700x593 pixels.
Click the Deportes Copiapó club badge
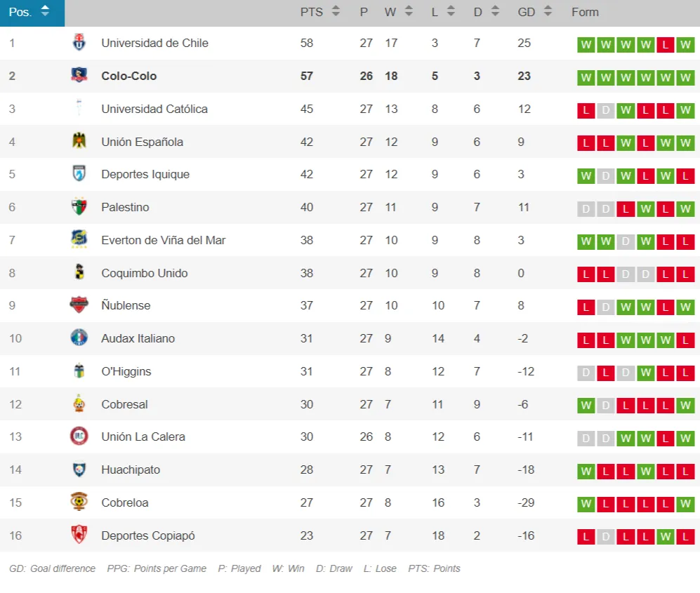(x=79, y=535)
